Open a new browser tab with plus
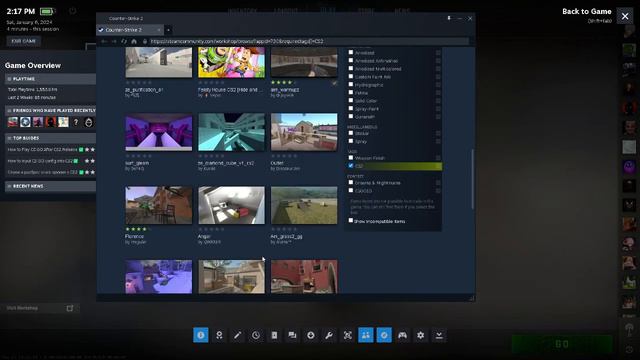The height and width of the screenshot is (360, 640). pos(168,30)
